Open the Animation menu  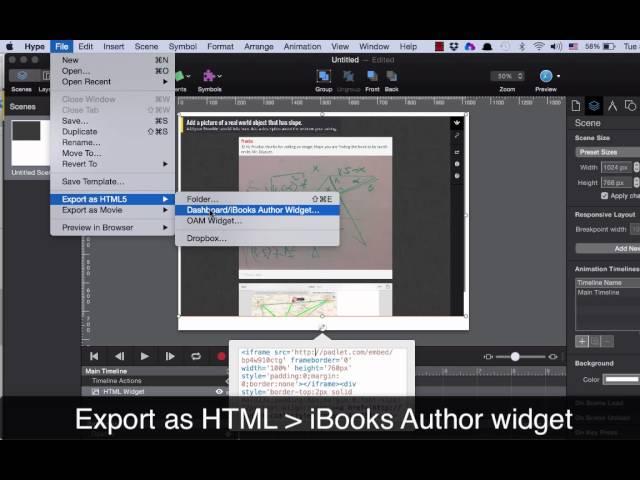302,47
